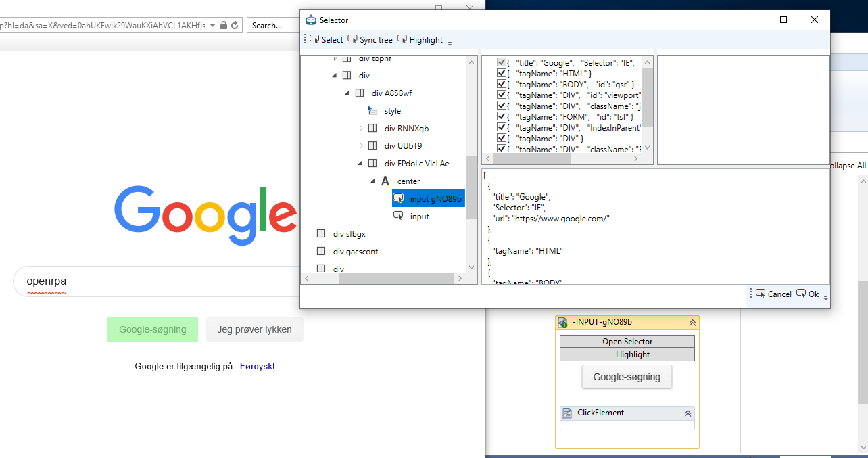
Task: Uncheck the tagName HTML selector row
Action: pos(502,73)
